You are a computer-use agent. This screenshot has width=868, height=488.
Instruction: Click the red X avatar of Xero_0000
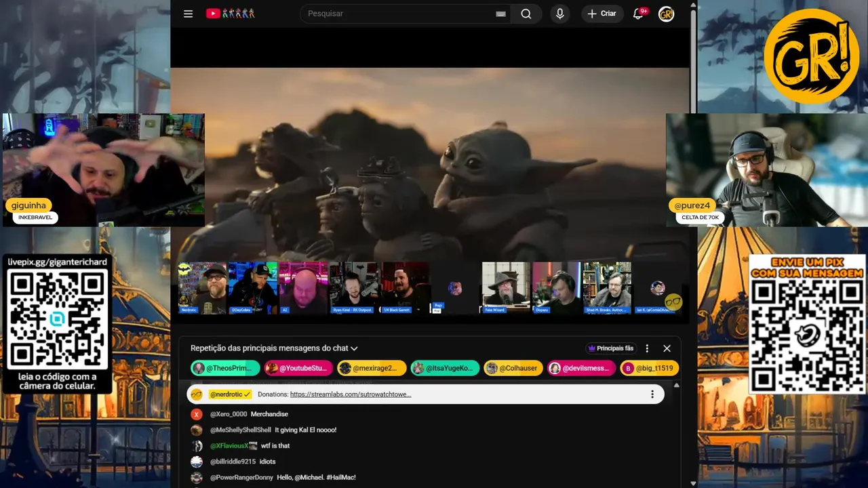click(197, 414)
